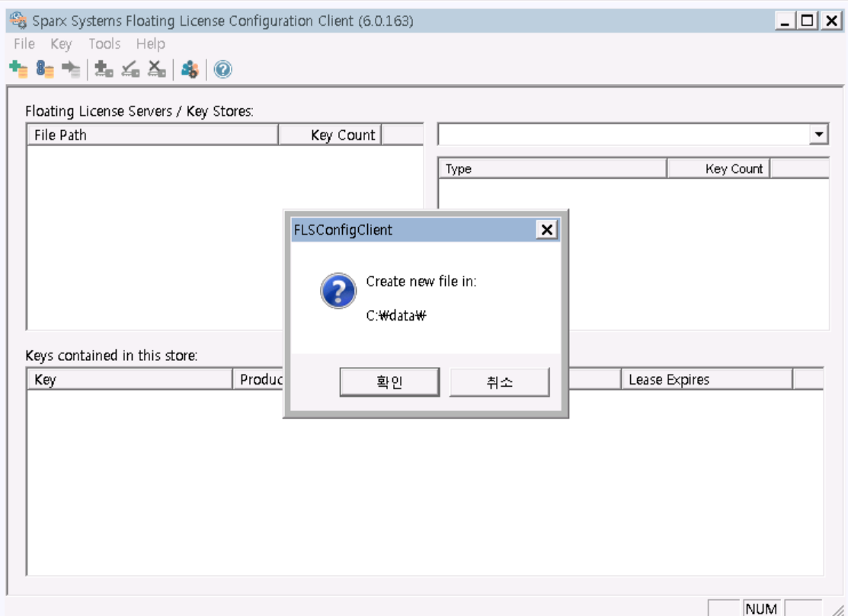Cancel with the 취소 button
The height and width of the screenshot is (616, 848).
pos(499,382)
